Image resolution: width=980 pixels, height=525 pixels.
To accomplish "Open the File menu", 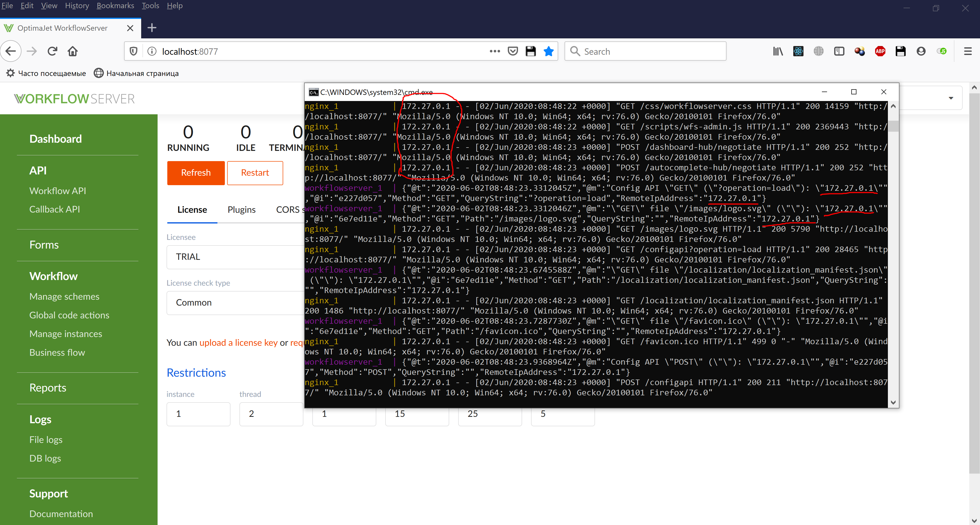I will click(x=7, y=6).
